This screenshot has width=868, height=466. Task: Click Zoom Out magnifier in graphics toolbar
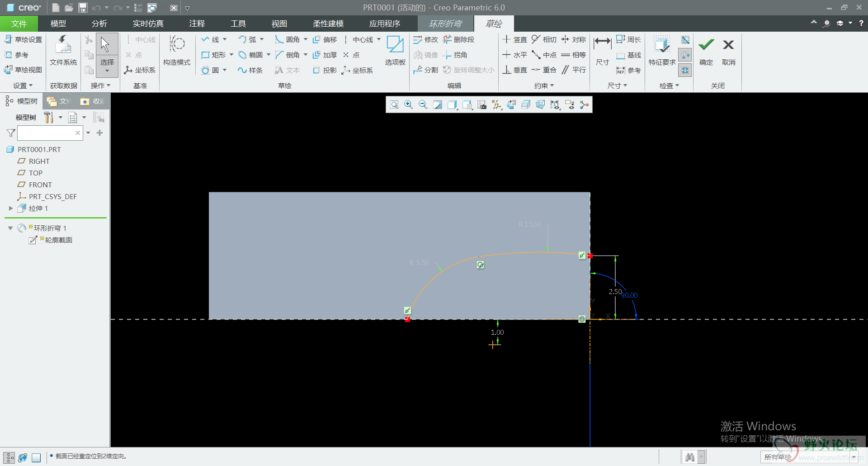pos(423,105)
